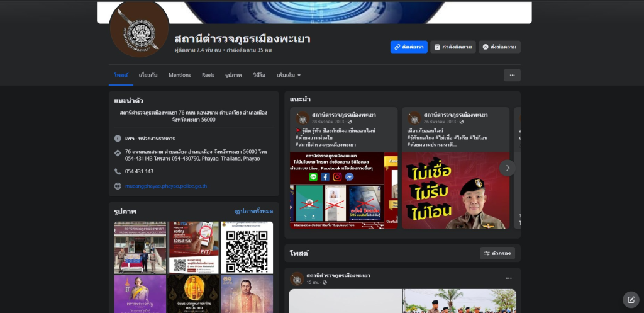The height and width of the screenshot is (313, 644).
Task: Open the three-dots options on the 15 ธ.ค. post
Action: coord(509,278)
